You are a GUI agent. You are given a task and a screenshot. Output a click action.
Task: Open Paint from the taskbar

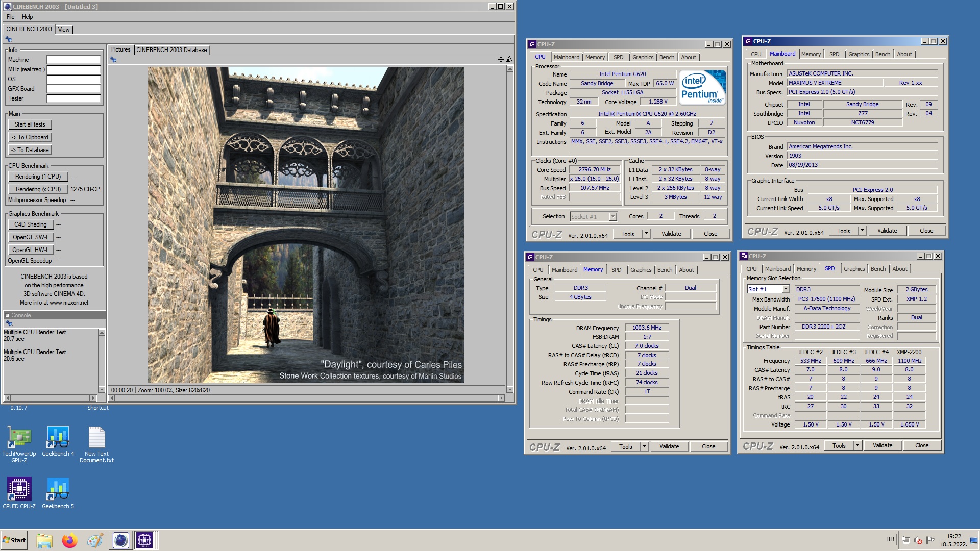point(94,540)
